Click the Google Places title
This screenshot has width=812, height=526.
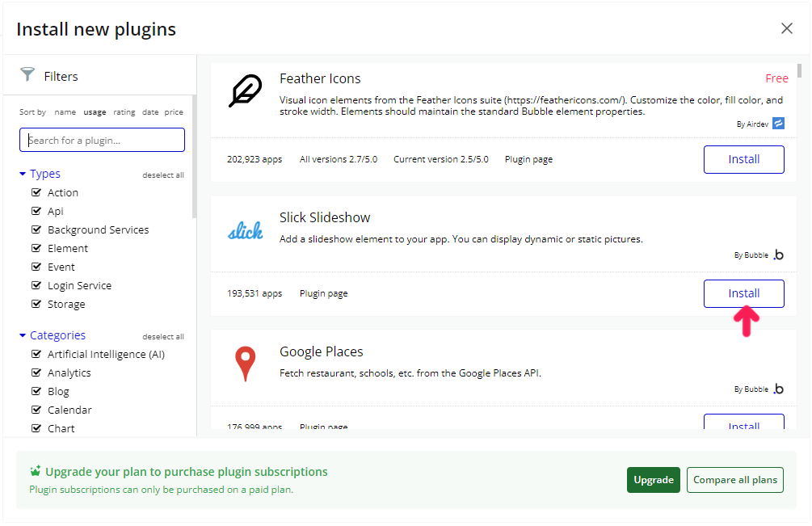(321, 351)
